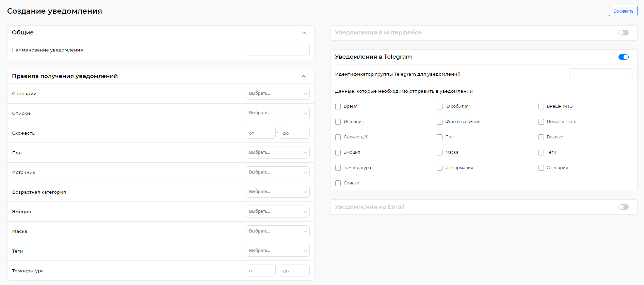The width and height of the screenshot is (644, 285).
Task: Click the Схожесть 'до' input field
Action: (x=295, y=133)
